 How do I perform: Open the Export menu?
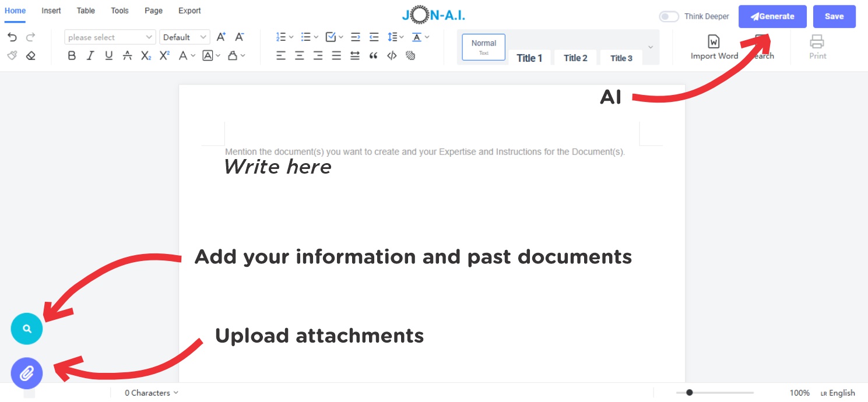click(189, 10)
